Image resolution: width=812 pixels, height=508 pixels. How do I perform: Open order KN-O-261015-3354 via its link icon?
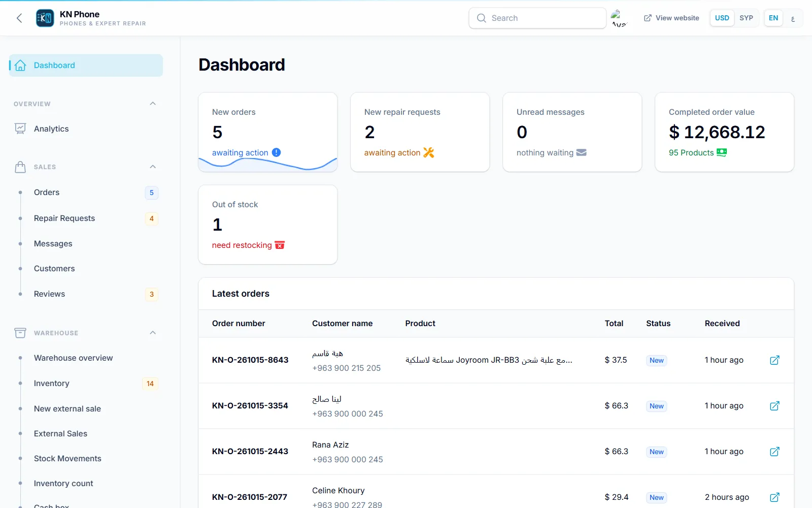tap(774, 406)
